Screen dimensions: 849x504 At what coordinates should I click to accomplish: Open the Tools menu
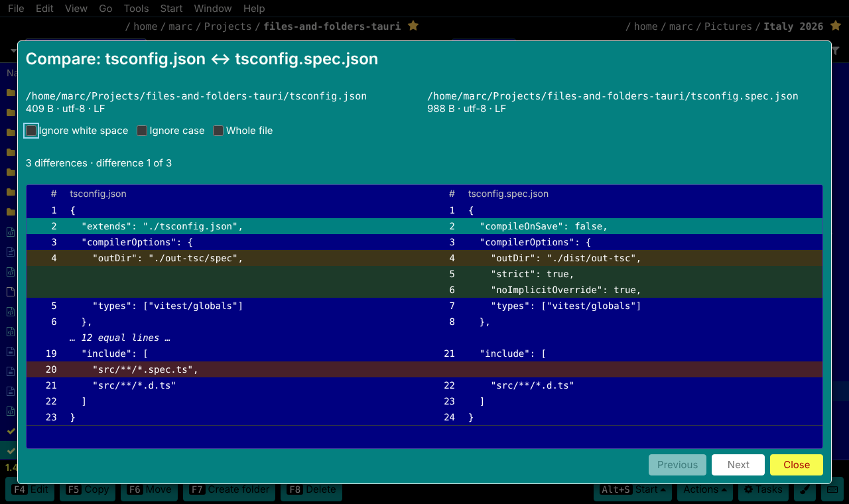[x=136, y=9]
